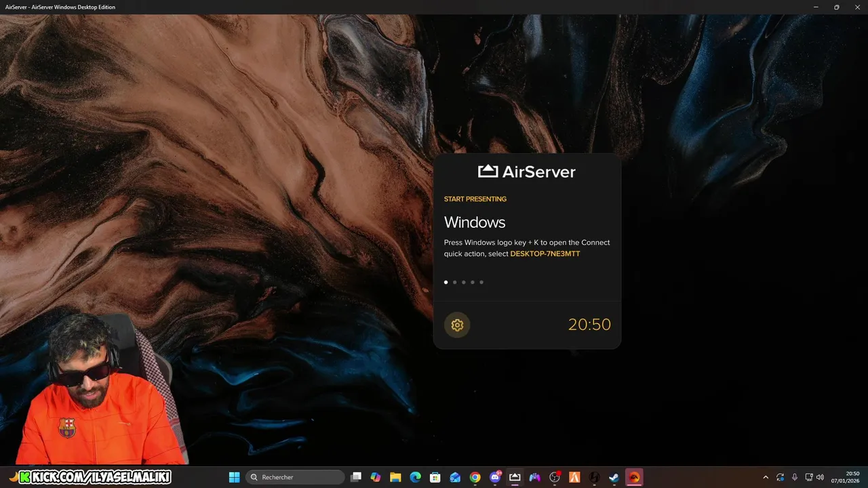Click the Windows heading on the card
The image size is (868, 488).
(x=475, y=222)
